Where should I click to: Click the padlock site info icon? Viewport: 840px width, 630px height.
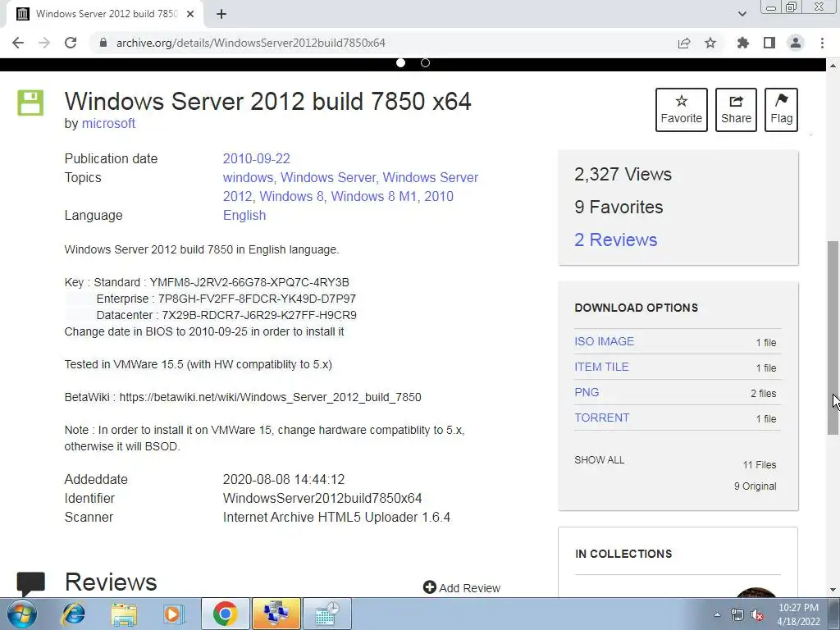(103, 43)
